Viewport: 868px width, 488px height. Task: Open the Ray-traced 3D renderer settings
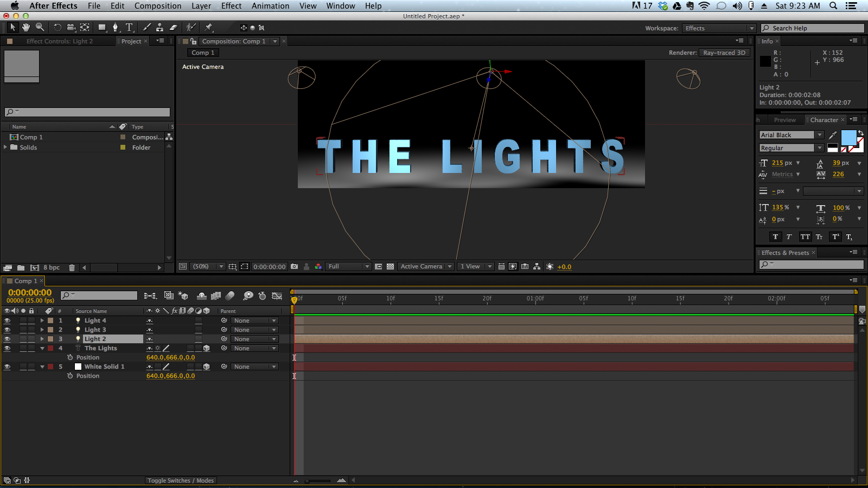[725, 53]
